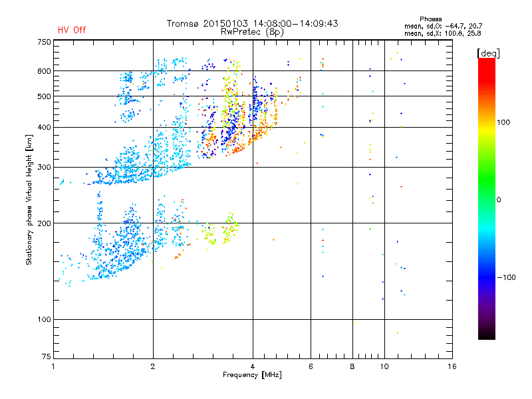Click the red 'HV Off' label
Image resolution: width=532 pixels, height=399 pixels.
(x=72, y=30)
